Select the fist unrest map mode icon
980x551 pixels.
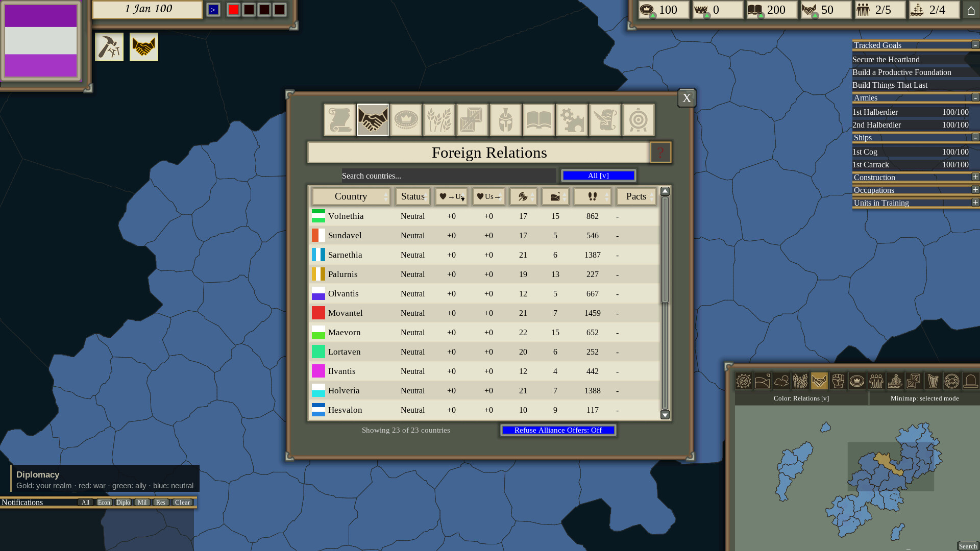click(838, 381)
